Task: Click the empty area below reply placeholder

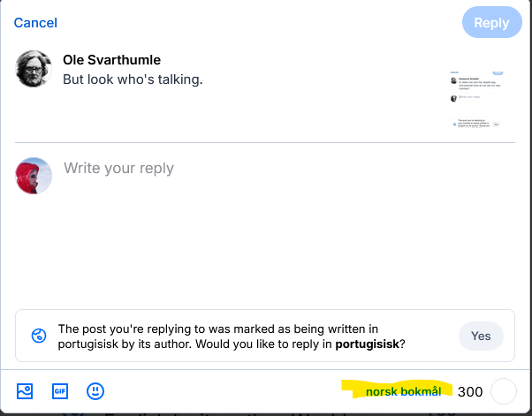Action: 265,247
